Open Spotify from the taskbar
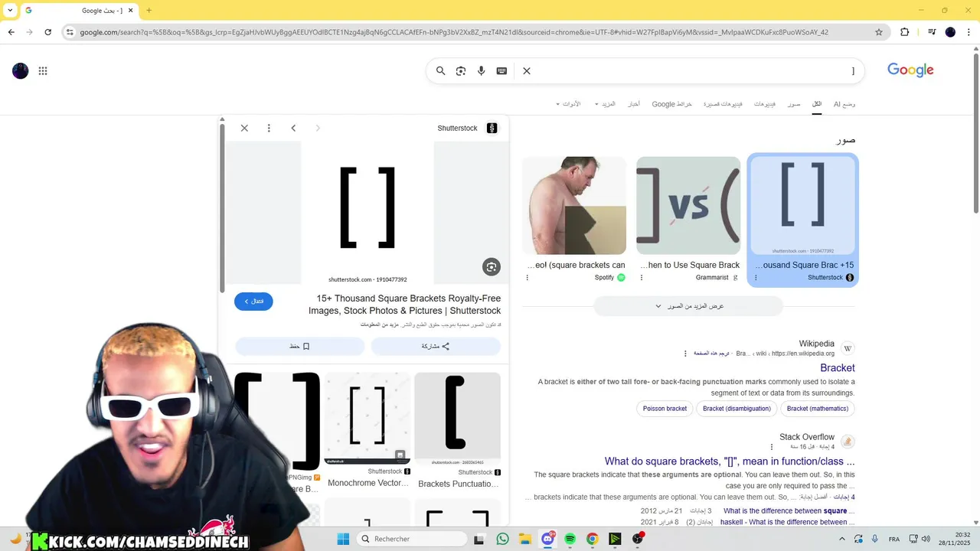Viewport: 980px width, 551px height. pos(570,539)
